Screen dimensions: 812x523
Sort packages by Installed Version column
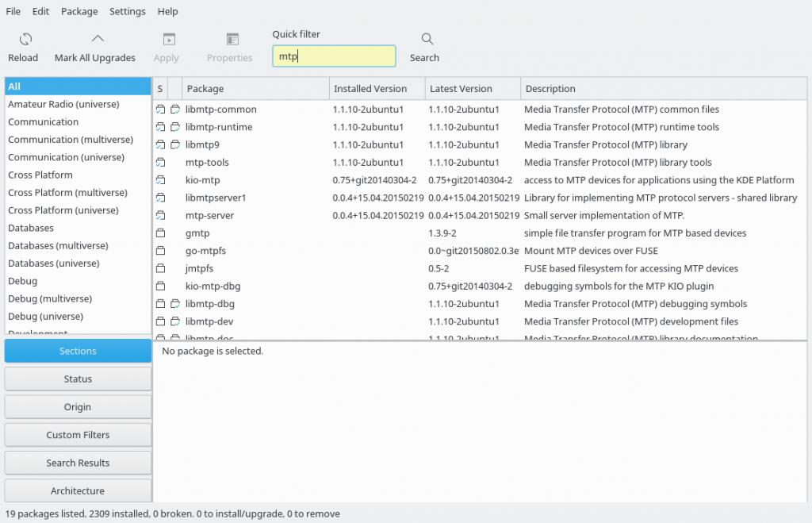point(370,89)
